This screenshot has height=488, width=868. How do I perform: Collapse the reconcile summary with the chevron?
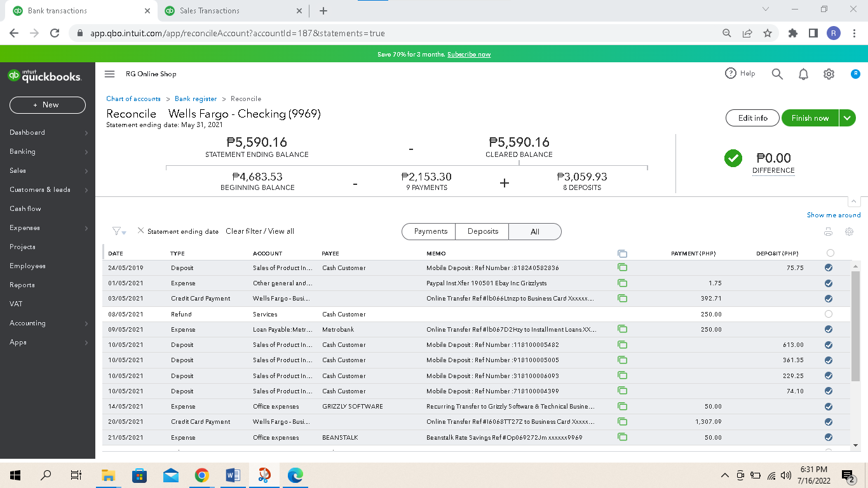coord(854,201)
